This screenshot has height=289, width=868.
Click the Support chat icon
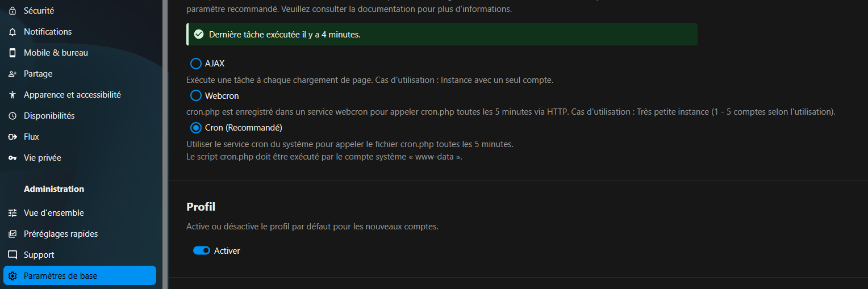pyautogui.click(x=12, y=255)
